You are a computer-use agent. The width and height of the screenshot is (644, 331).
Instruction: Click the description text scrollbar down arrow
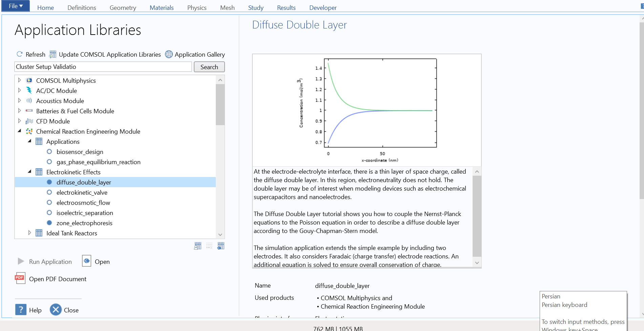477,262
